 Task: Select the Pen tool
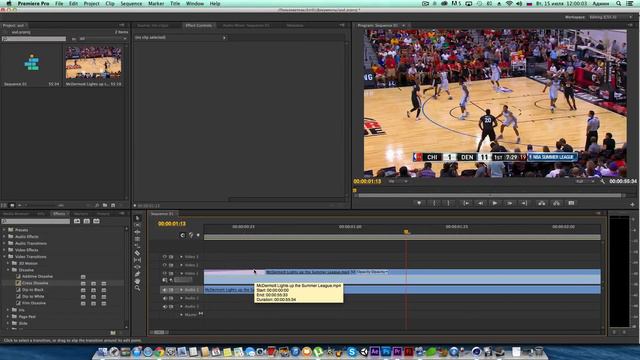pos(138,274)
